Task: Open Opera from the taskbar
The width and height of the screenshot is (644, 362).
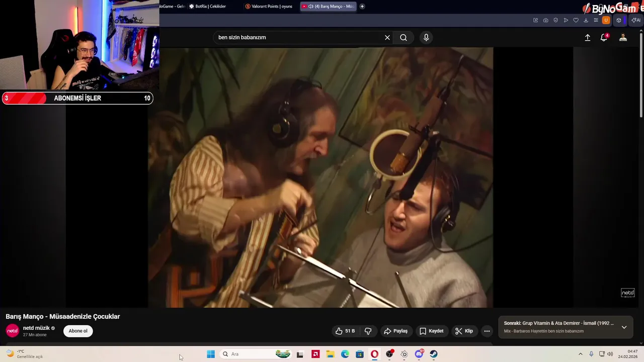Action: click(374, 354)
